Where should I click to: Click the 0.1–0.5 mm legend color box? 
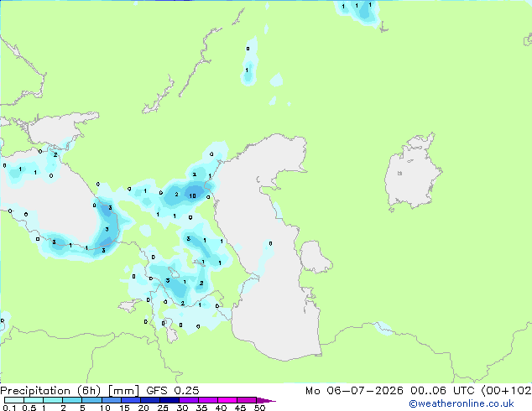click(x=14, y=400)
